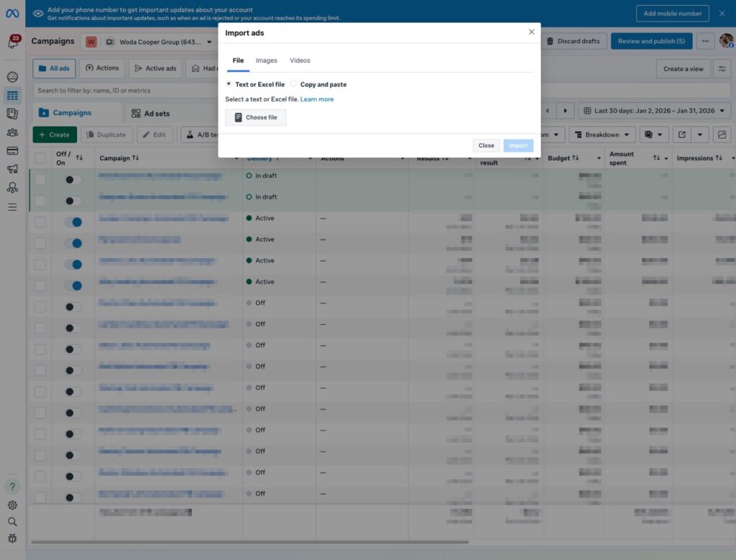The width and height of the screenshot is (736, 560).
Task: Click the Choose file button
Action: coord(256,117)
